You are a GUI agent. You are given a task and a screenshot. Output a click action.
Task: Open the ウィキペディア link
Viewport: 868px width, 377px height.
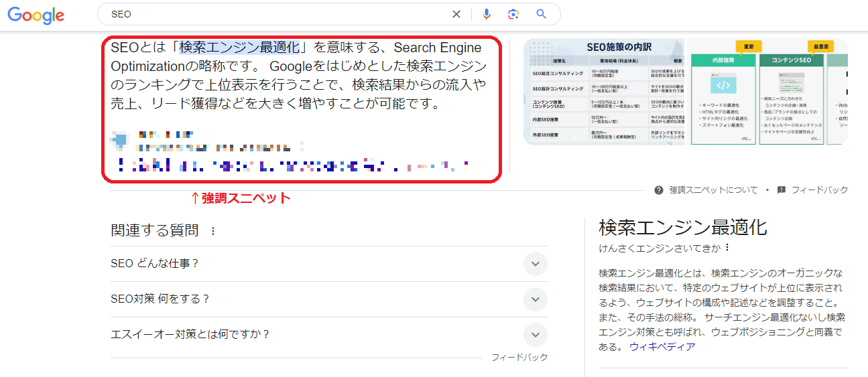[x=662, y=347]
